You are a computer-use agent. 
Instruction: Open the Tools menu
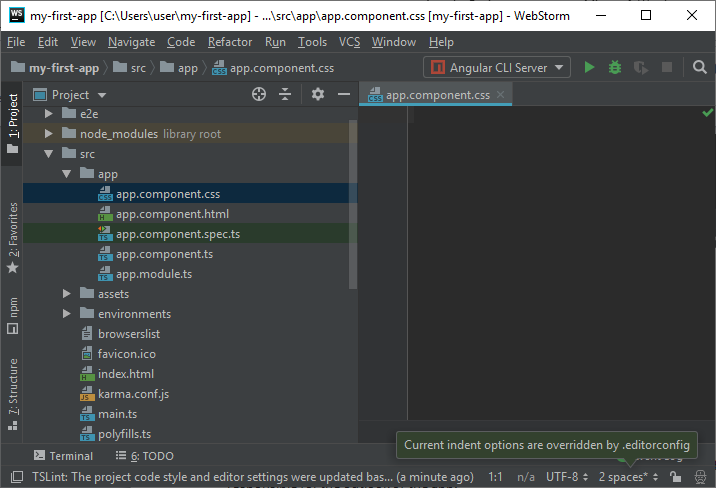pos(312,42)
